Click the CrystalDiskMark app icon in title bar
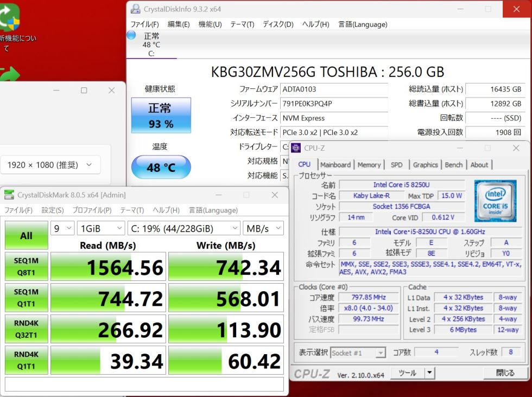Viewport: 532px width, 397px height. coord(9,195)
